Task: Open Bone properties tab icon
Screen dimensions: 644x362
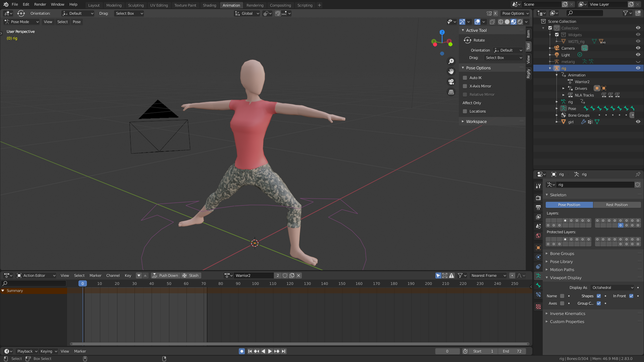Action: 538,285
